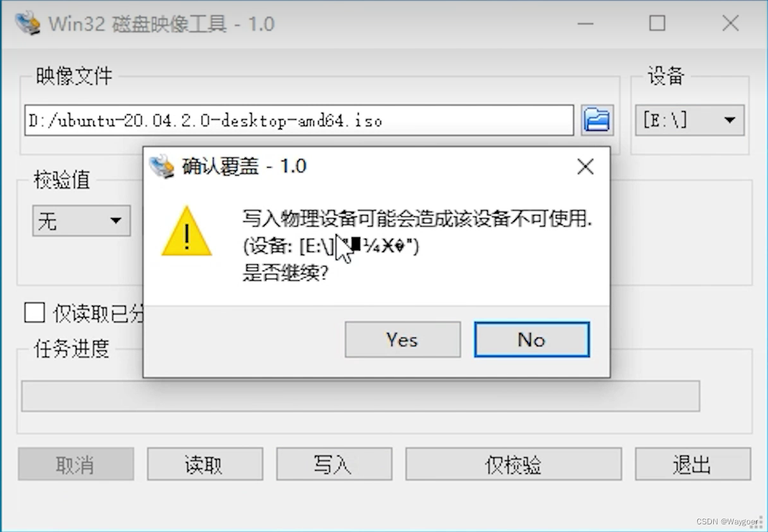Choose Yes to continue writing

click(402, 339)
